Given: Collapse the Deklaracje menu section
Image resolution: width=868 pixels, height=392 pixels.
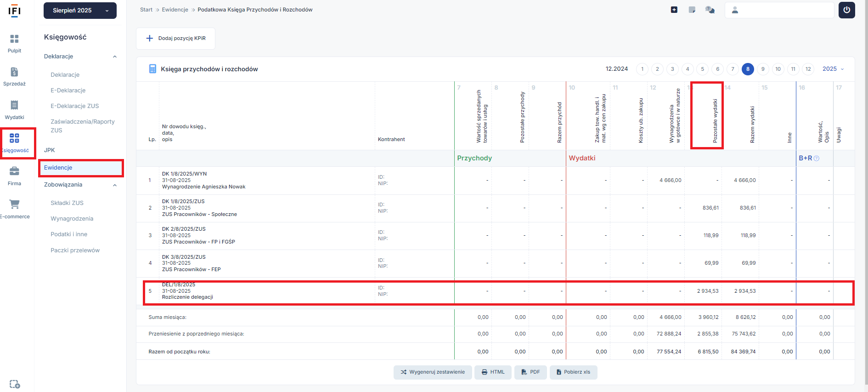Looking at the screenshot, I should (115, 57).
